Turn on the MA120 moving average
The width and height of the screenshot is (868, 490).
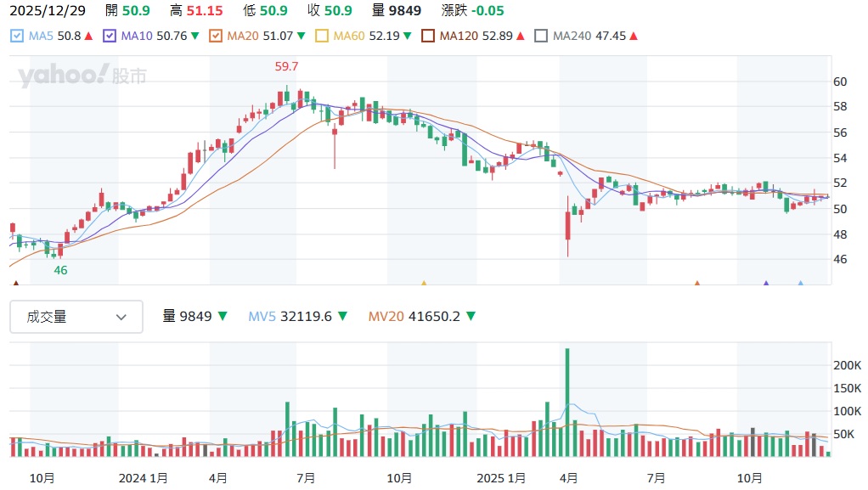click(427, 37)
